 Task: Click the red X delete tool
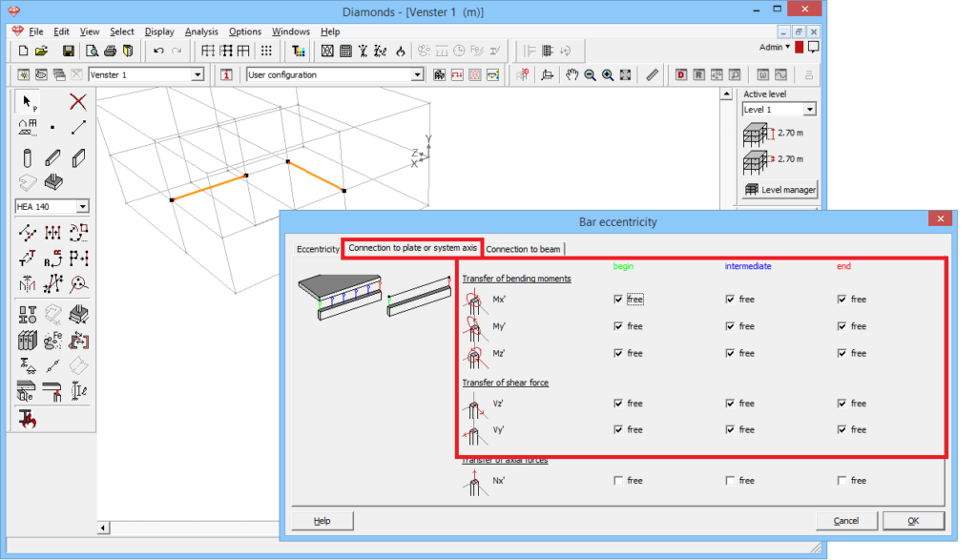[78, 102]
